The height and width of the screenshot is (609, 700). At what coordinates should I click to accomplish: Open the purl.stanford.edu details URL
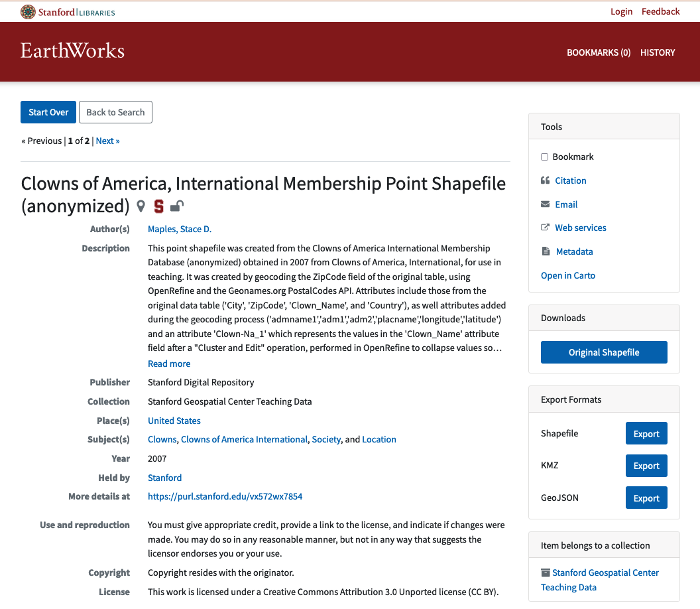(x=225, y=496)
